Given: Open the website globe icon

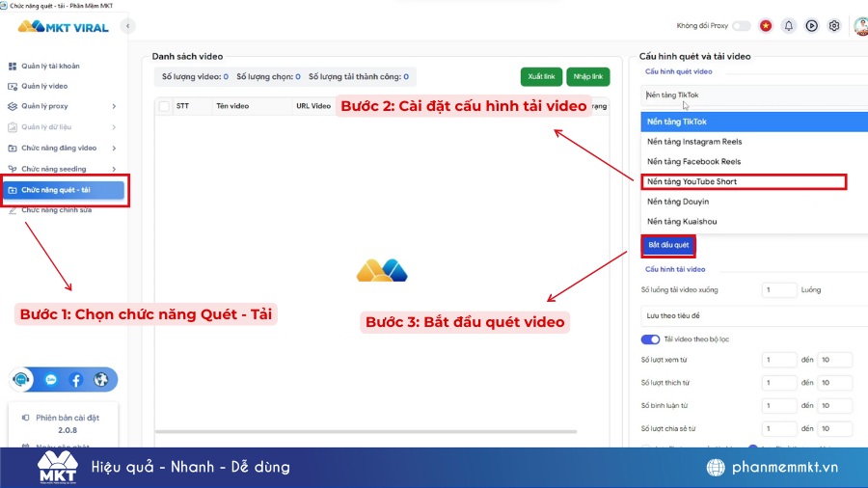Looking at the screenshot, I should (x=100, y=380).
